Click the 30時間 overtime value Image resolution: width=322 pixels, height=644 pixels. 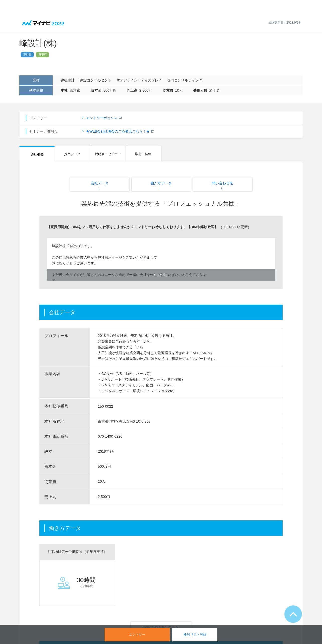(86, 580)
